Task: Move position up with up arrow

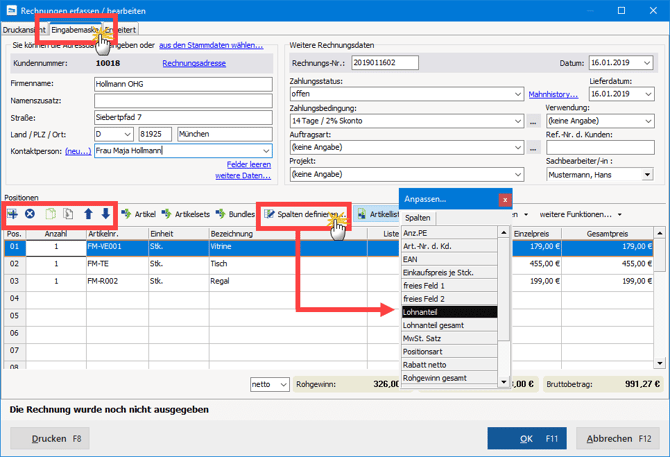Action: (x=88, y=214)
